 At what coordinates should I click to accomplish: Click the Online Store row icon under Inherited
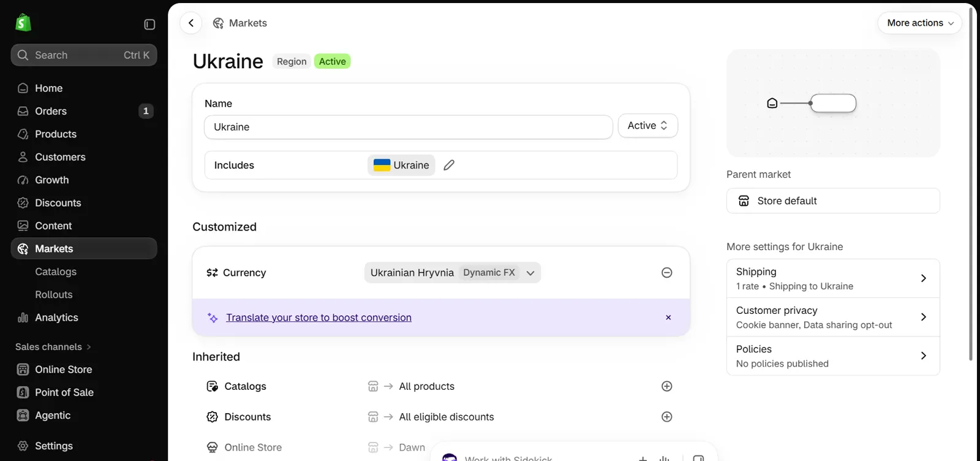pyautogui.click(x=212, y=448)
